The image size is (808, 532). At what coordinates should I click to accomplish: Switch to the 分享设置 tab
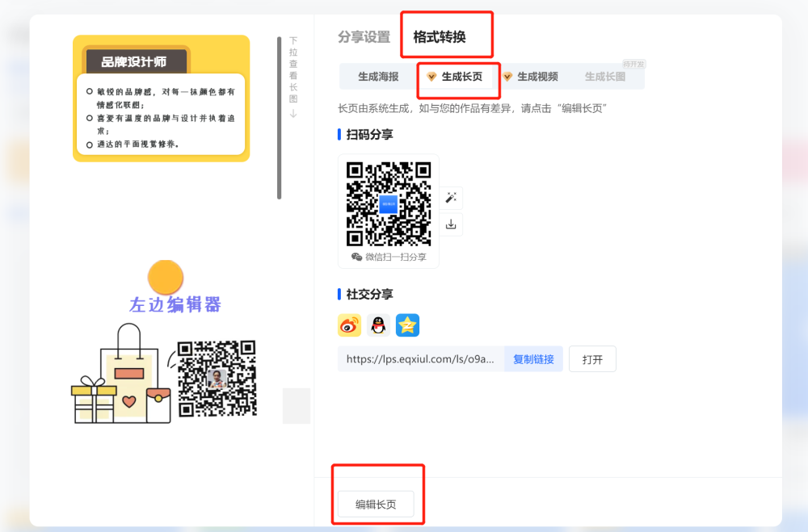pos(364,37)
